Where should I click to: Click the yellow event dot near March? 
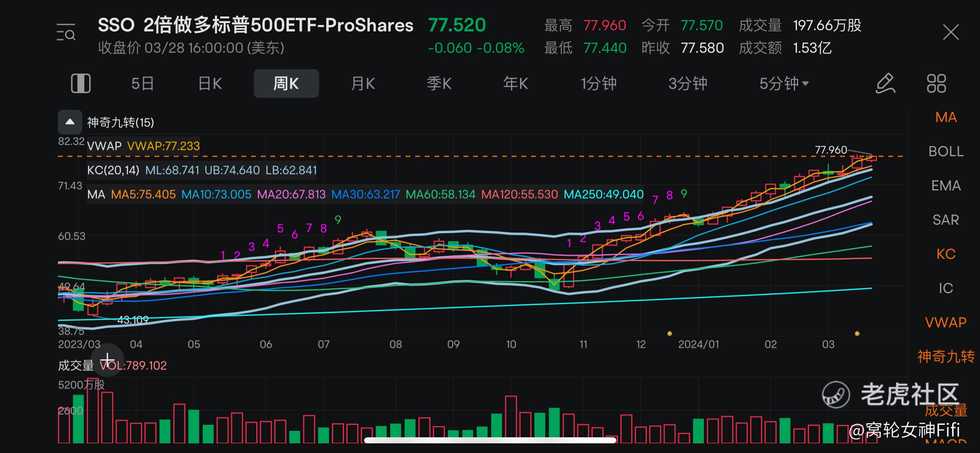857,333
